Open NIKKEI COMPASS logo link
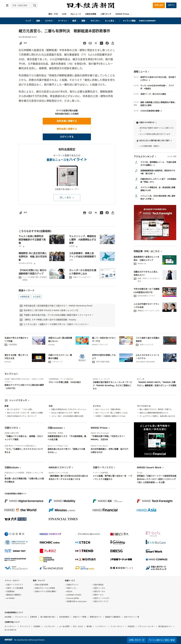The image size is (181, 644). click(156, 559)
